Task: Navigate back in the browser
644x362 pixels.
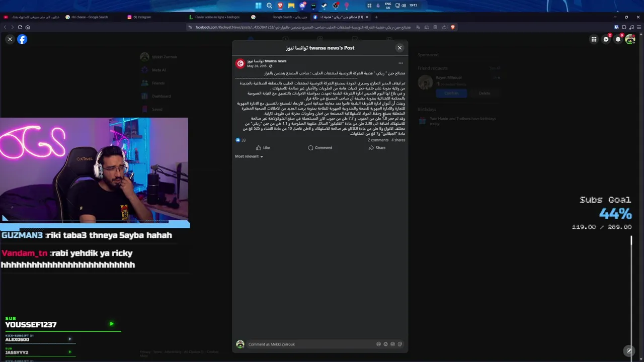Action: tap(5, 27)
